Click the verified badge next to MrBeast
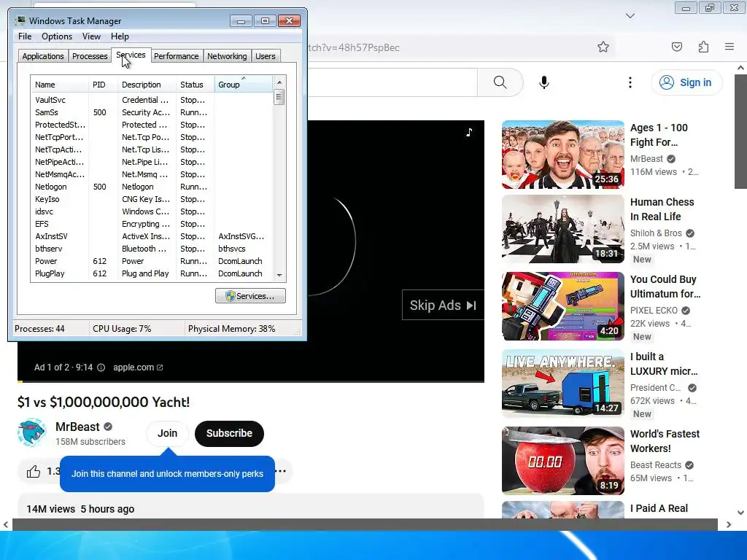This screenshot has width=747, height=560. (x=108, y=427)
